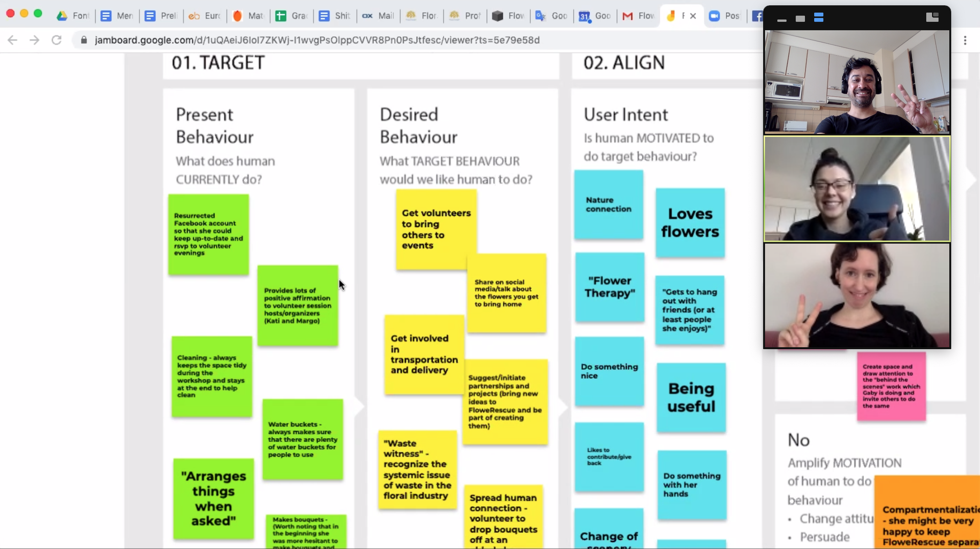Select 'Arranges things when asked' note
The height and width of the screenshot is (549, 980).
pyautogui.click(x=214, y=499)
